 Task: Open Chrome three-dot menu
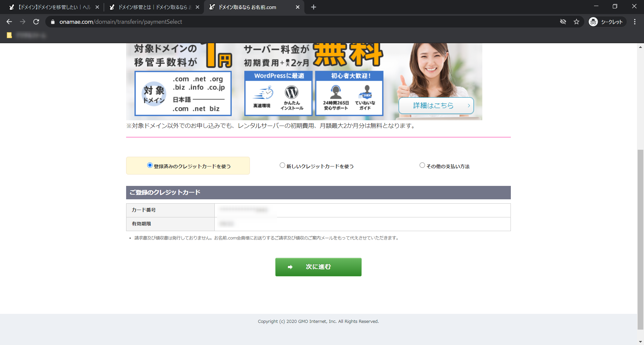[x=635, y=22]
